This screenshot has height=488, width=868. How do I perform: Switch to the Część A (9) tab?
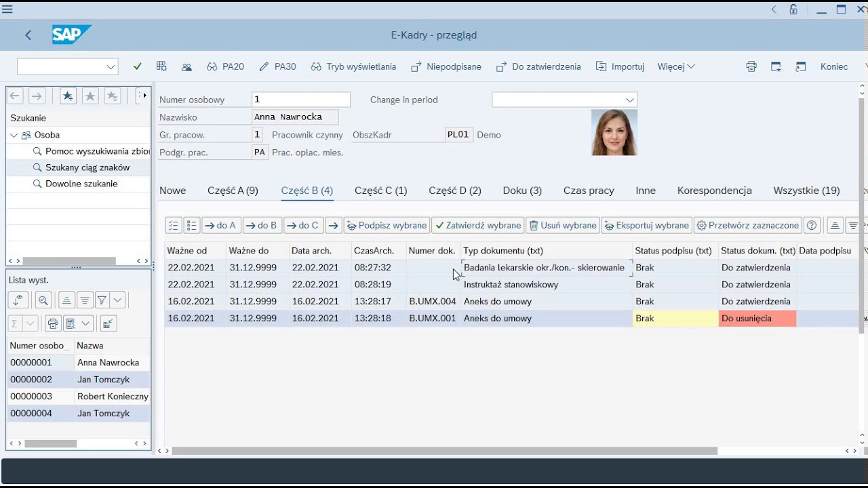click(233, 190)
